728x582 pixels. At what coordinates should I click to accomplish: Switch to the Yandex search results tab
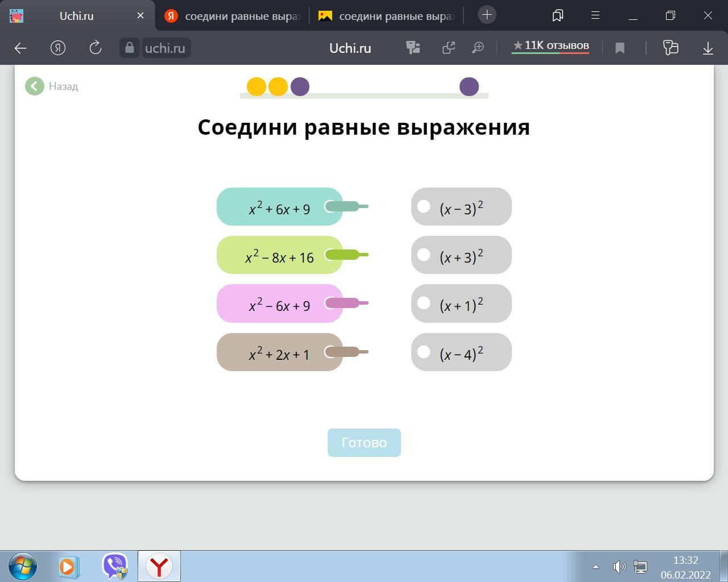point(233,16)
